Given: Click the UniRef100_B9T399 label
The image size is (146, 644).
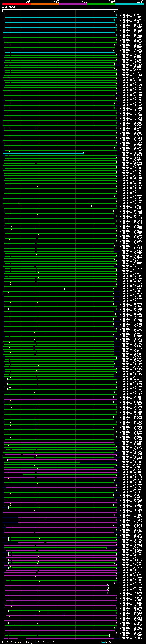Looking at the screenshot, I should [x=131, y=100].
